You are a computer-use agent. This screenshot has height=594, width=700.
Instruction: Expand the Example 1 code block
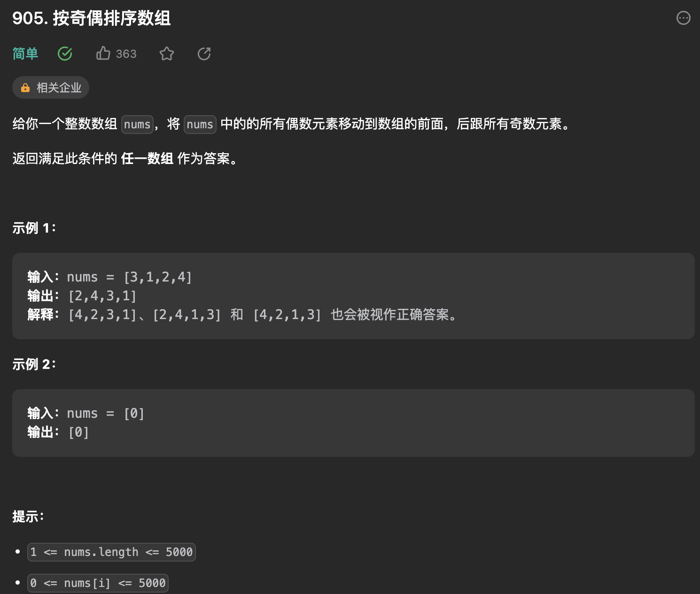pyautogui.click(x=352, y=295)
